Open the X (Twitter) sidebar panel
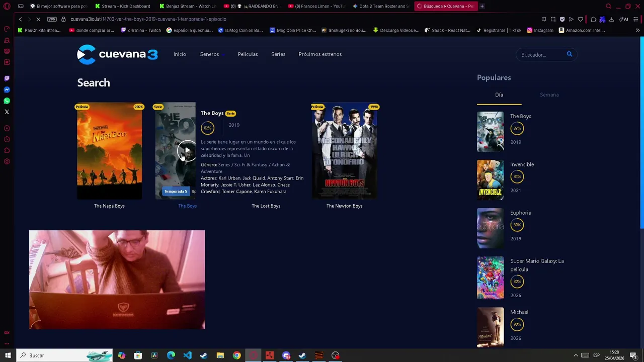 click(x=7, y=112)
